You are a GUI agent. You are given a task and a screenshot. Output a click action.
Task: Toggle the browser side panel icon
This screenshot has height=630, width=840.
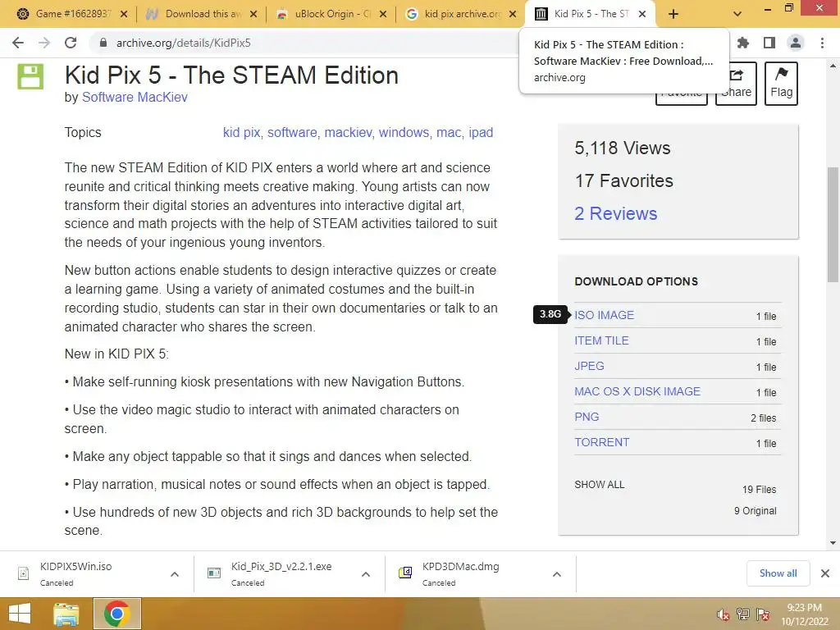[769, 43]
